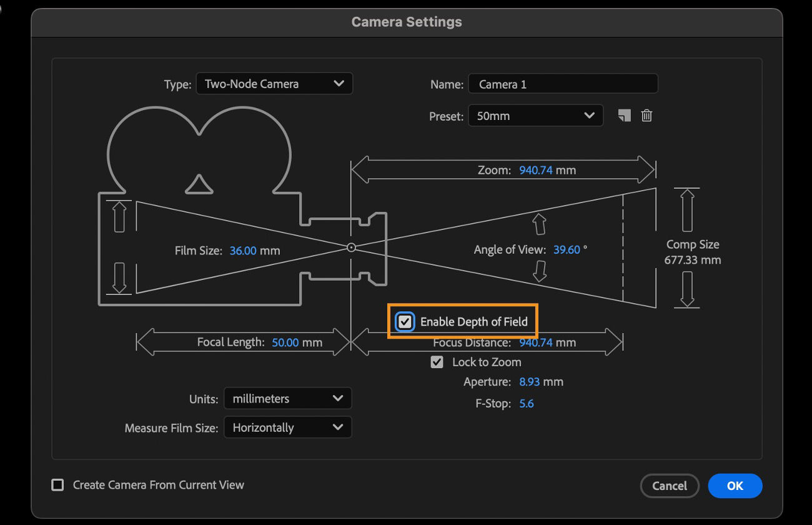Uncheck the Lock to Zoom checkbox
Viewport: 812px width, 525px height.
pyautogui.click(x=437, y=362)
